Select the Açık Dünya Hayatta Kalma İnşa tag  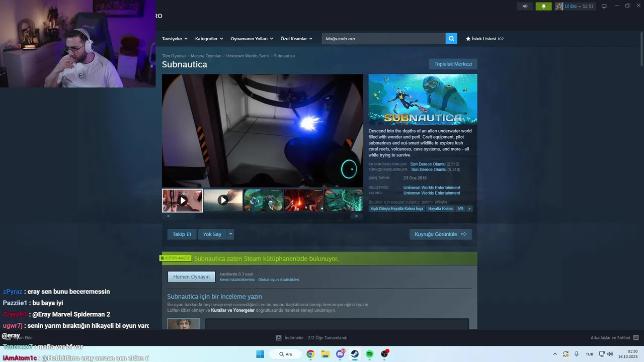(x=397, y=209)
